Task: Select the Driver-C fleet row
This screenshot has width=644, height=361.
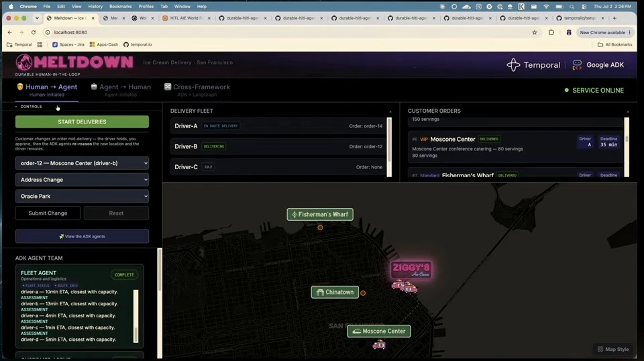Action: (278, 167)
